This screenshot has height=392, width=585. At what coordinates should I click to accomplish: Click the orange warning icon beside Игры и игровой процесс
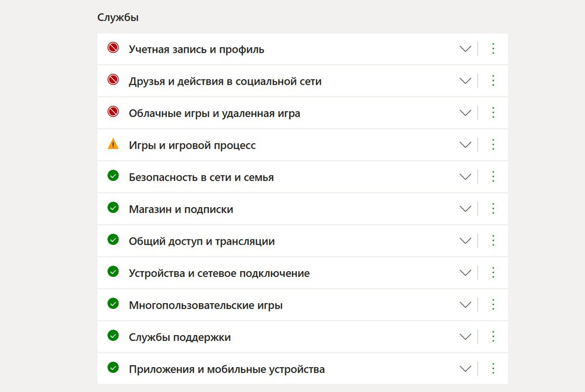(x=113, y=144)
